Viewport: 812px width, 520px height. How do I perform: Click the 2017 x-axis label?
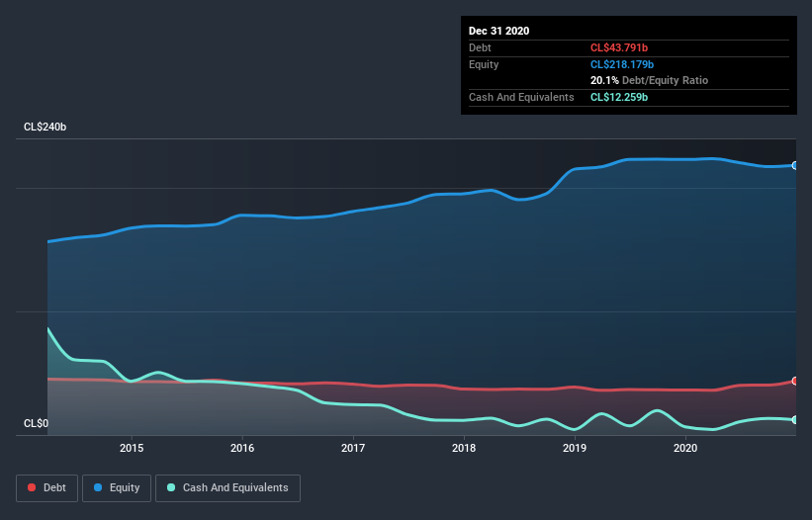(x=353, y=448)
